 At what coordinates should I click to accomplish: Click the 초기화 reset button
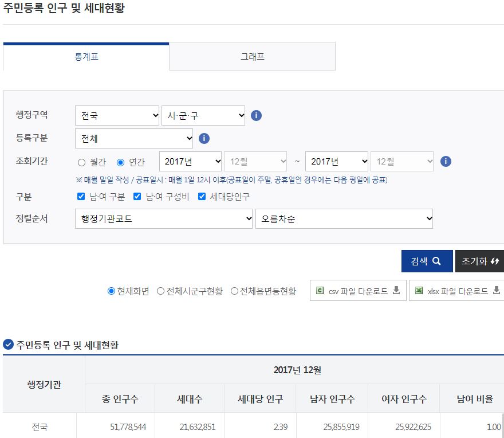tap(480, 261)
